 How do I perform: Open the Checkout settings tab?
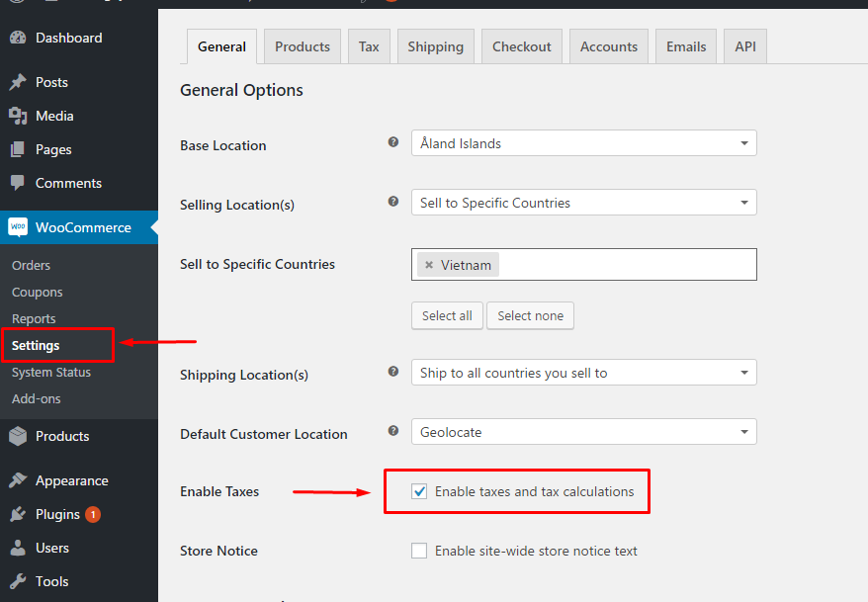coord(521,46)
